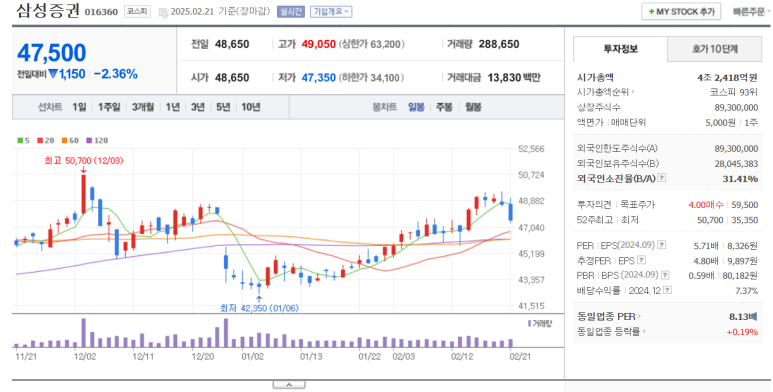
Task: Open the 기업개요 dropdown
Action: click(331, 11)
